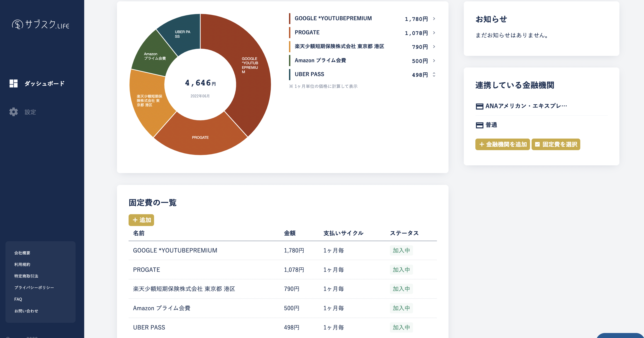Toggle the UBER PASS up-down arrow
The height and width of the screenshot is (338, 644).
[434, 75]
